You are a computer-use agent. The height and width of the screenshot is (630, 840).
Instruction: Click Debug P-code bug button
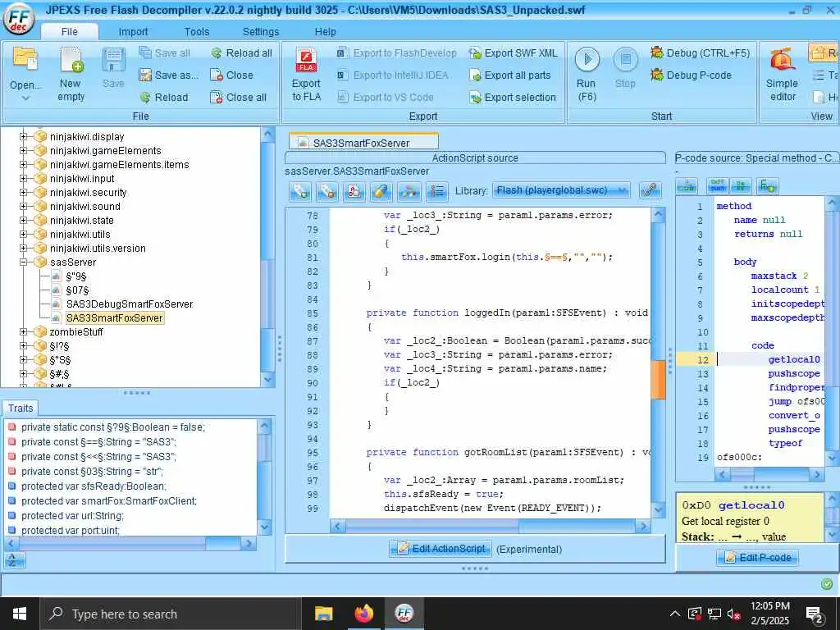point(691,75)
